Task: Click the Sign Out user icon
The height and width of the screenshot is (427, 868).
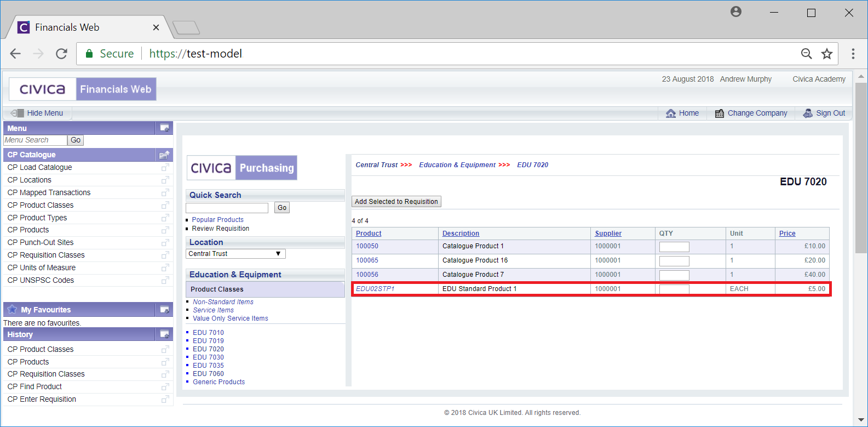Action: [x=808, y=113]
